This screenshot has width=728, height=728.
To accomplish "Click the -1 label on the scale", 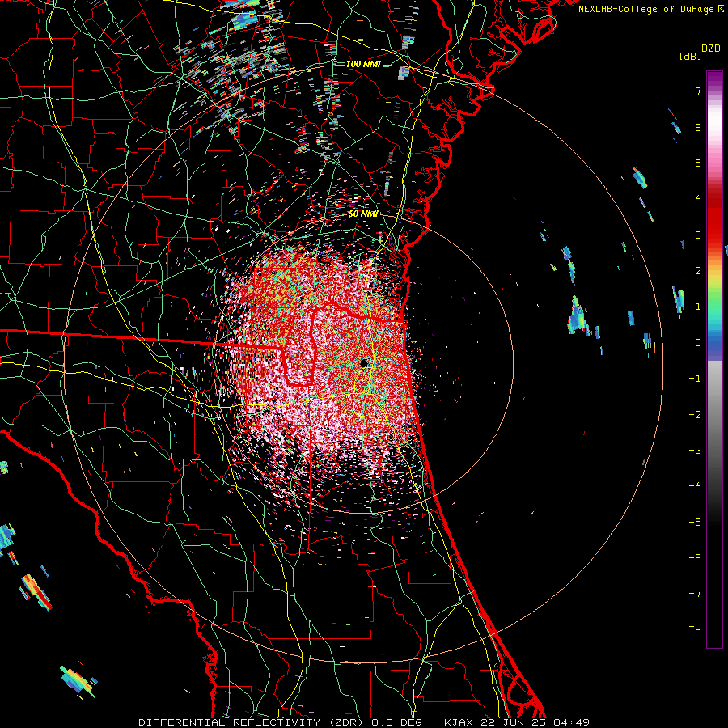I will pyautogui.click(x=695, y=379).
